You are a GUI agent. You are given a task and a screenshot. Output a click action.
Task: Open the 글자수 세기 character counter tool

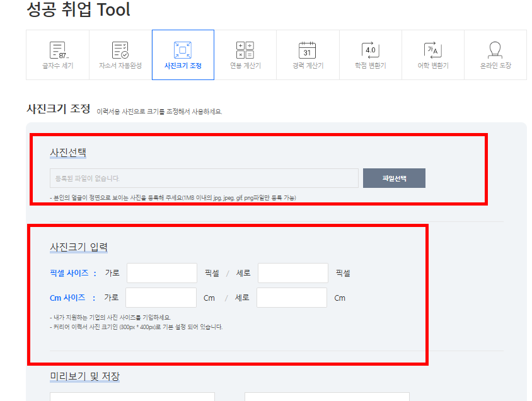pyautogui.click(x=57, y=55)
